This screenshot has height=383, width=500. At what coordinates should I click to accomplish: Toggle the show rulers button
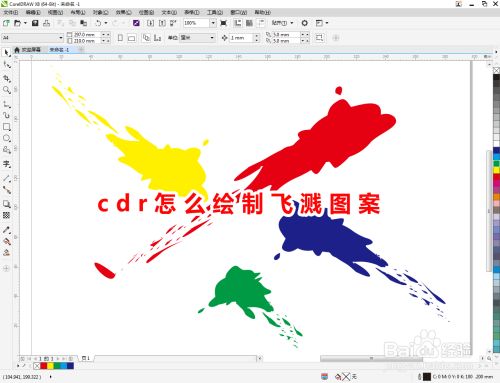click(238, 23)
